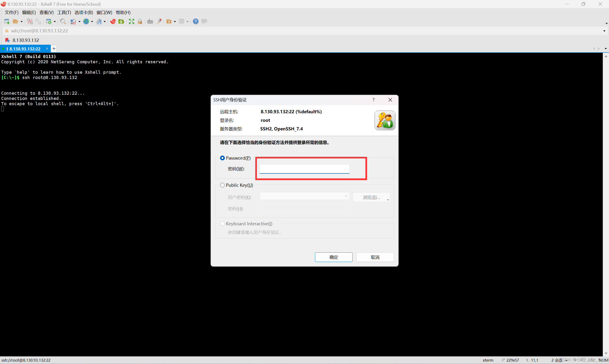
Task: Click the globe Encoding icon
Action: pos(86,21)
